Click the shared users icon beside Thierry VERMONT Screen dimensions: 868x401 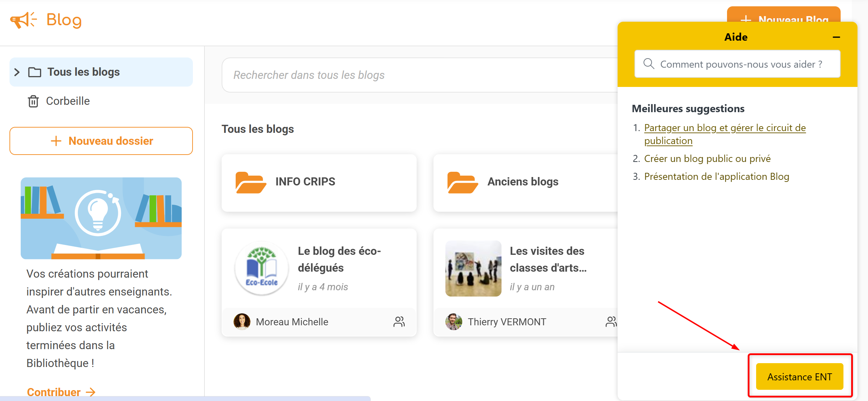point(611,322)
